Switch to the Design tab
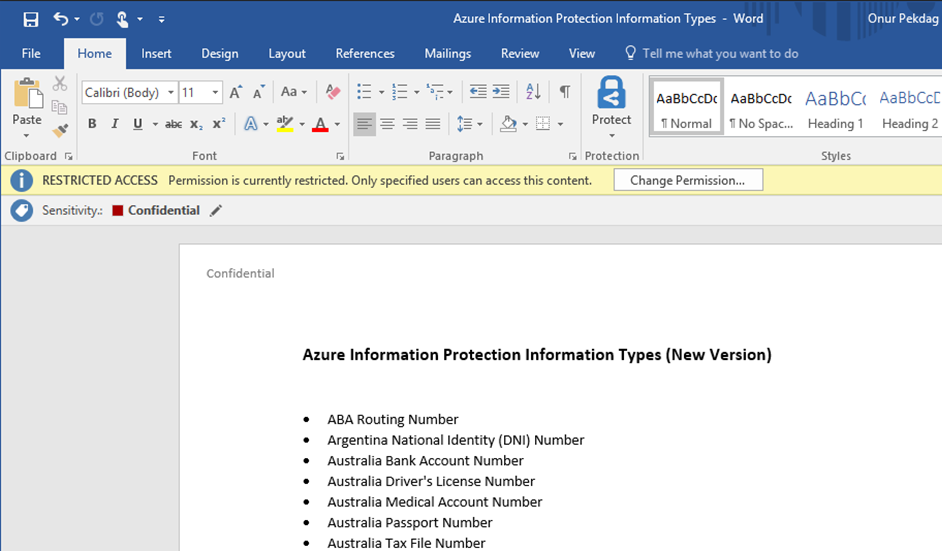 click(x=220, y=53)
